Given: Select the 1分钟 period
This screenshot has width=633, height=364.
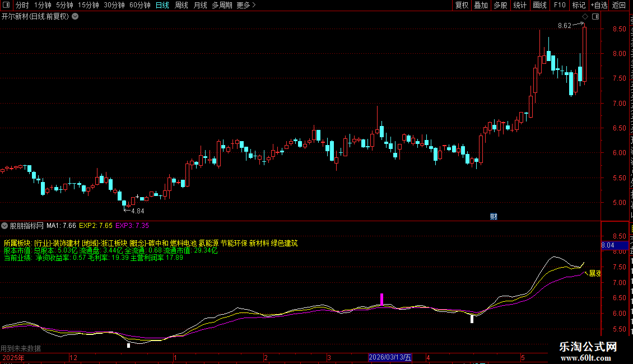Looking at the screenshot, I should click(43, 5).
